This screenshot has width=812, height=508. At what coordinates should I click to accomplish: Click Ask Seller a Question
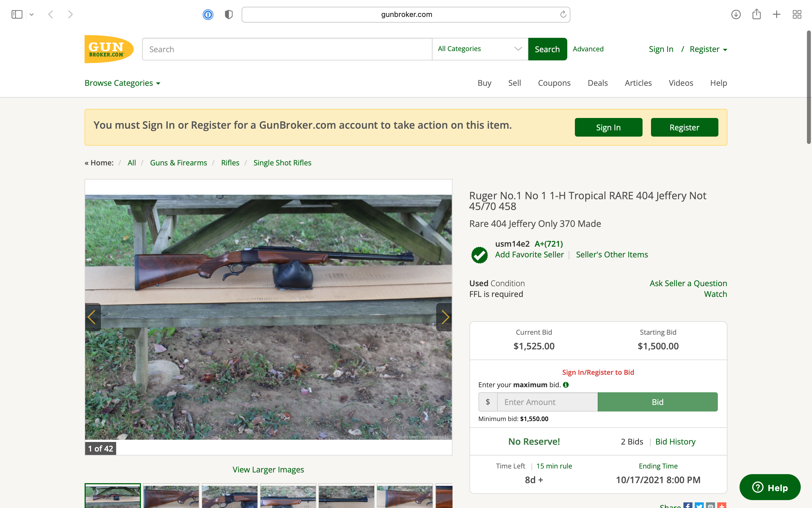(x=688, y=284)
